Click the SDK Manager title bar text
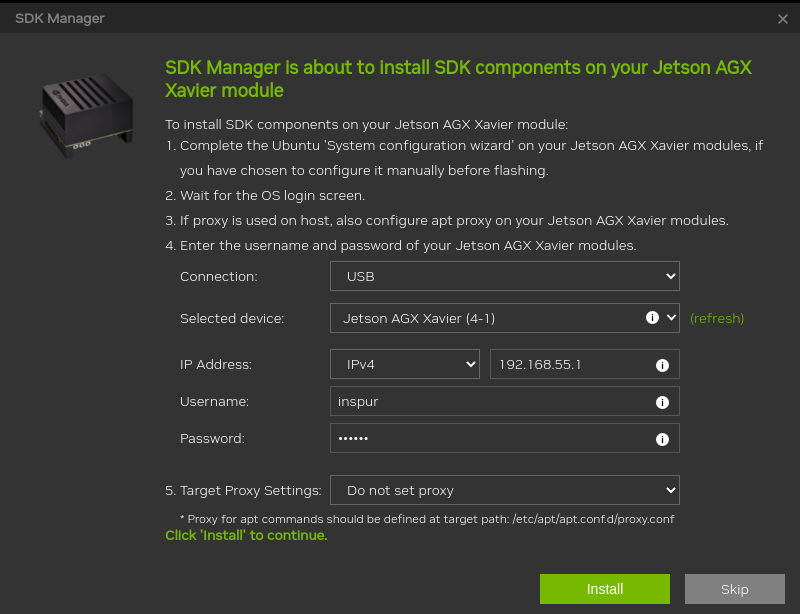The height and width of the screenshot is (614, 800). tap(60, 18)
